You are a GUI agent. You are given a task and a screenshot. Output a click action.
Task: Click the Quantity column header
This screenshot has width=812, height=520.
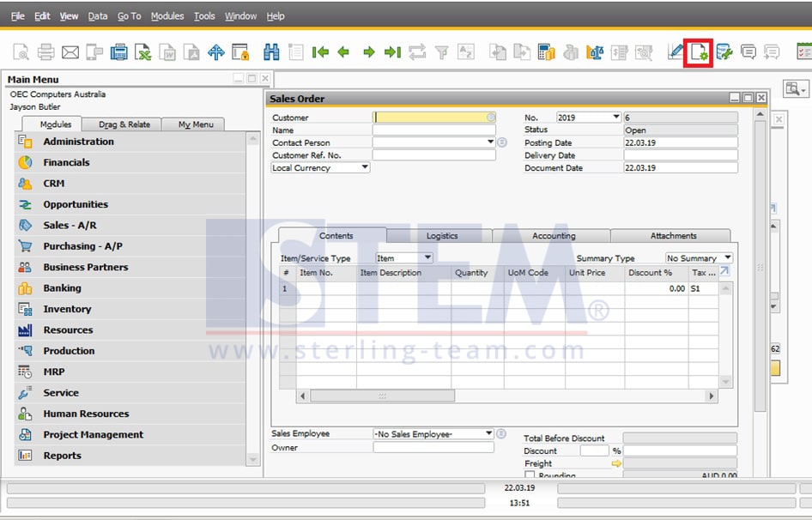(x=471, y=272)
